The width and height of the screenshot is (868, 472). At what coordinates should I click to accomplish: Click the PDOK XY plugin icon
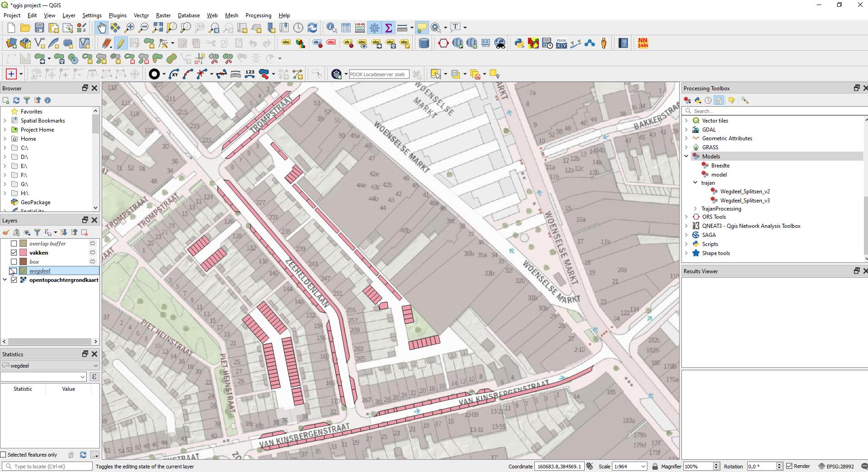[562, 44]
